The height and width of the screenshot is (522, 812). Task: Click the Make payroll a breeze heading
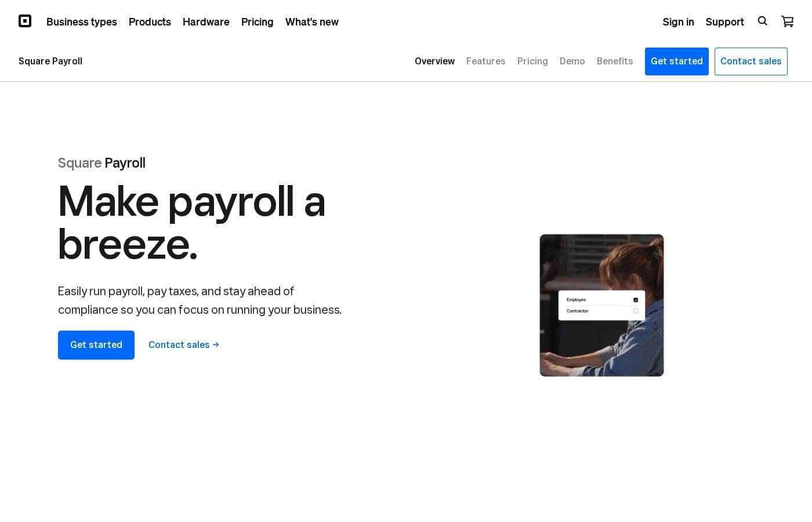(191, 223)
